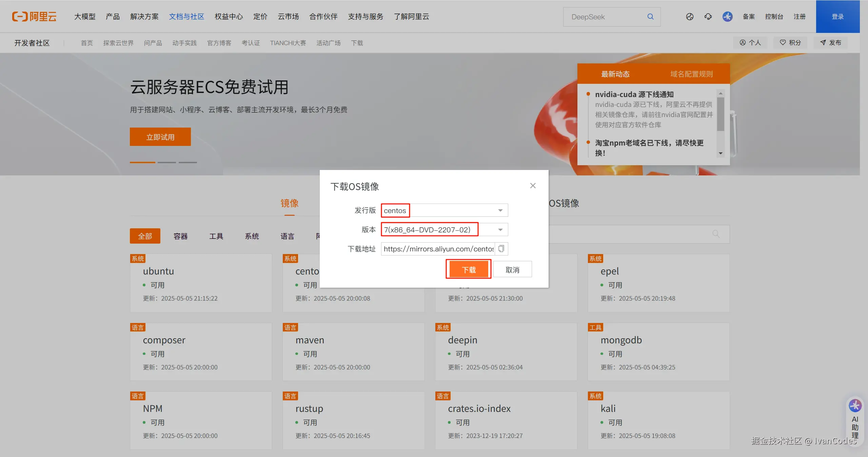The image size is (868, 457).
Task: Click the language/globe icon in header
Action: [x=690, y=16]
